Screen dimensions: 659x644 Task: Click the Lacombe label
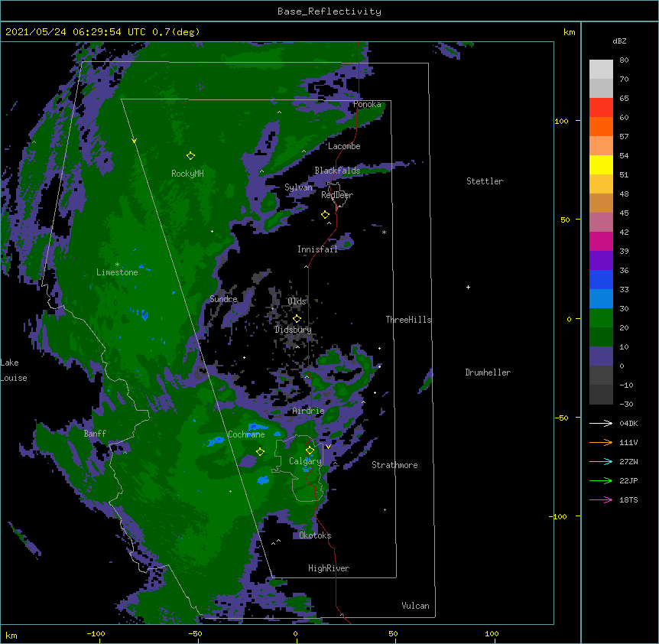pos(344,146)
